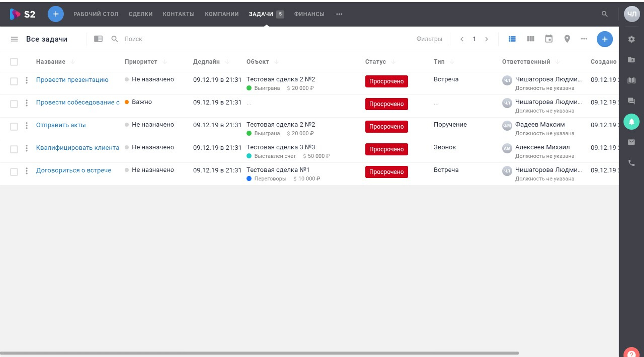Open the Финансы tab
Screen dimensions: 644x357
tap(309, 14)
